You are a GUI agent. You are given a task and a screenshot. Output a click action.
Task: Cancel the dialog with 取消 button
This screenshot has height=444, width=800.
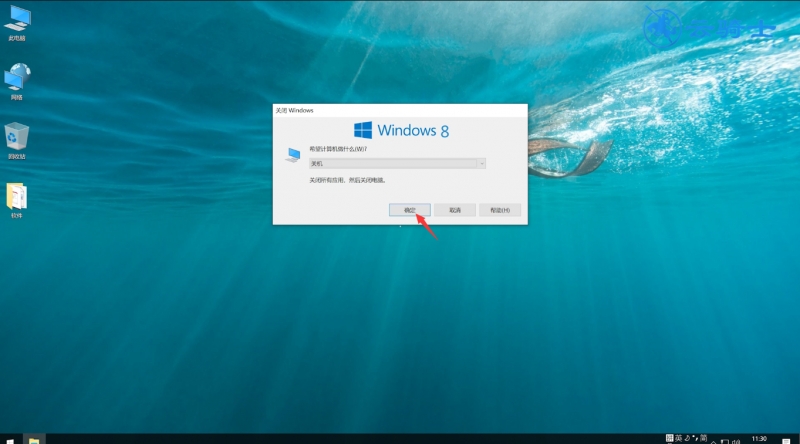[x=455, y=210]
